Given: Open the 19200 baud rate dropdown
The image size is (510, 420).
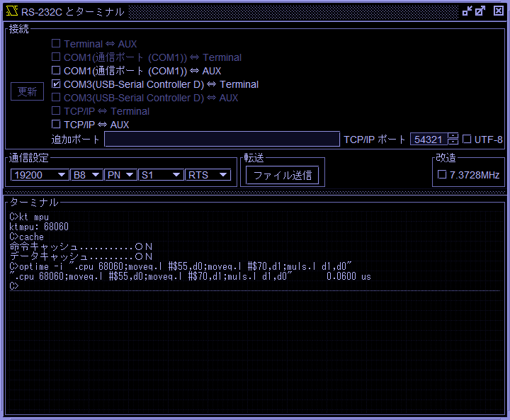Looking at the screenshot, I should click(40, 175).
